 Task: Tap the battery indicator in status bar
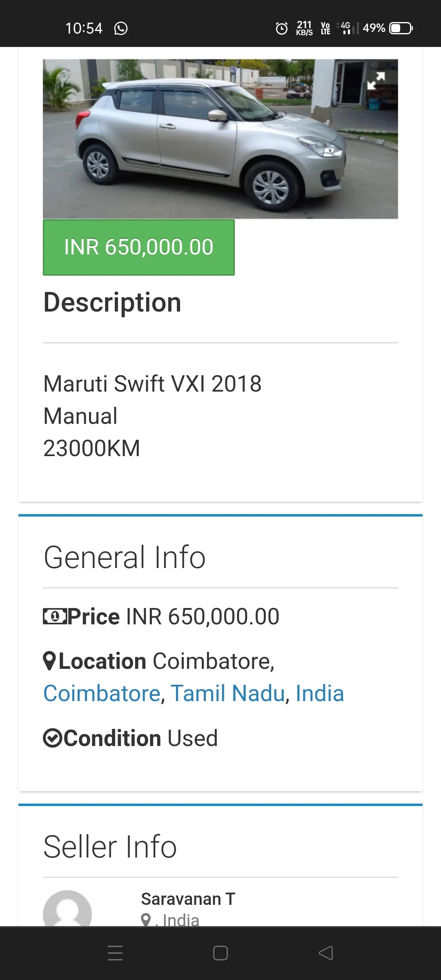[401, 28]
